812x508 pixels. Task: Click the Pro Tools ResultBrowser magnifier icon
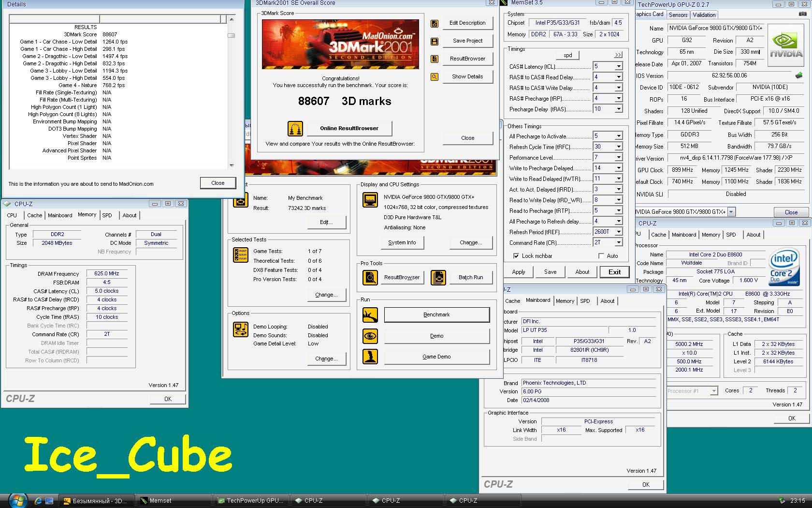pos(370,277)
